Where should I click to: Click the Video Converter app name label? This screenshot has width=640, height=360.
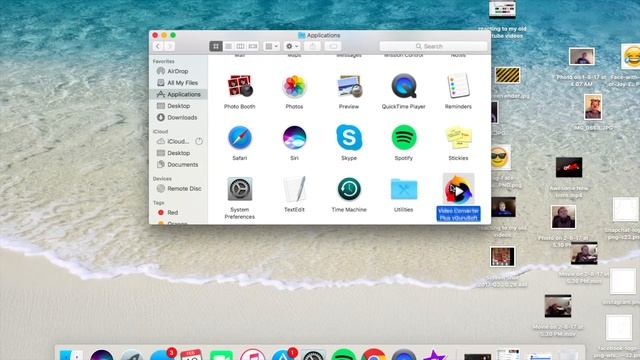coord(458,214)
